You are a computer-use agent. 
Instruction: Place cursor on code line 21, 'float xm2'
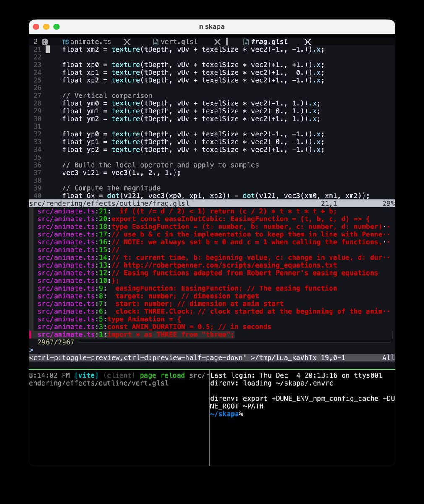tap(194, 49)
